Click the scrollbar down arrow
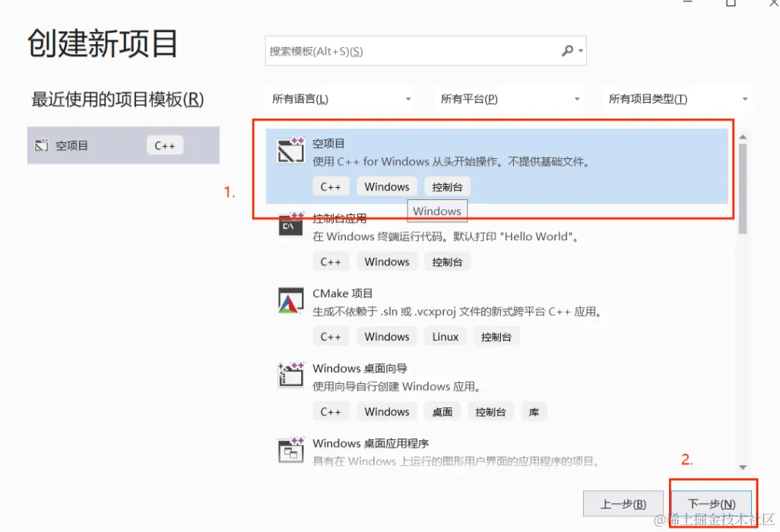Image resolution: width=780 pixels, height=532 pixels. [743, 467]
